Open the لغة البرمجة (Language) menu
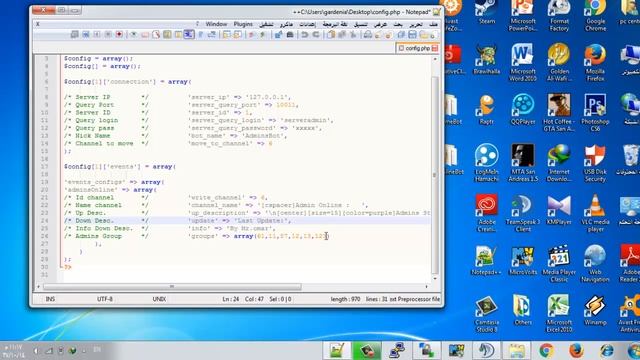This screenshot has width=640, height=360. [x=335, y=24]
